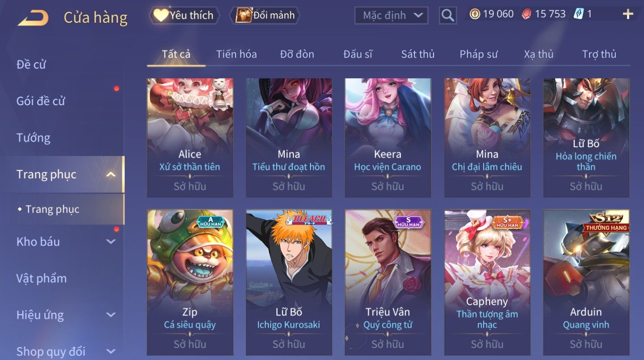Open the Gói đề cử menu item
Image resolution: width=644 pixels, height=360 pixels.
41,101
